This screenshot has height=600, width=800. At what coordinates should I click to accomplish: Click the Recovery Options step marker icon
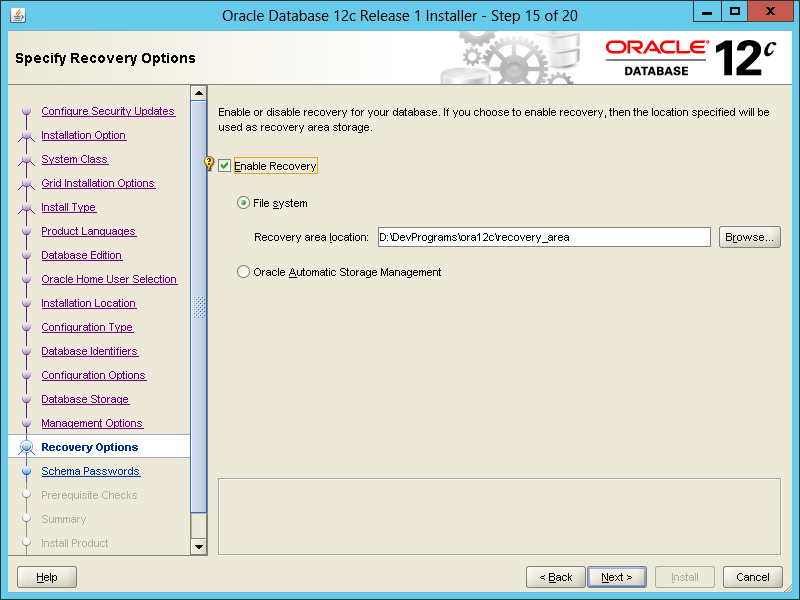pyautogui.click(x=27, y=447)
